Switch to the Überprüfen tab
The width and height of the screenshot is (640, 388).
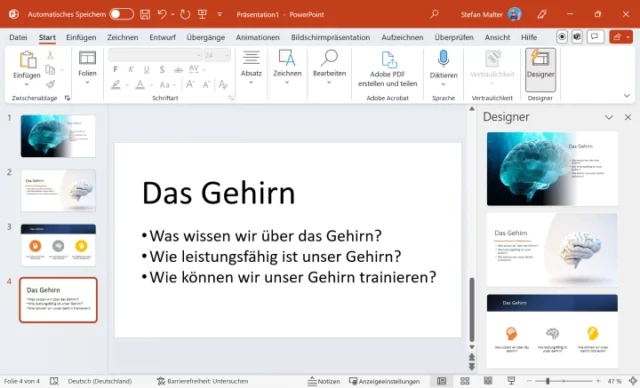click(454, 37)
